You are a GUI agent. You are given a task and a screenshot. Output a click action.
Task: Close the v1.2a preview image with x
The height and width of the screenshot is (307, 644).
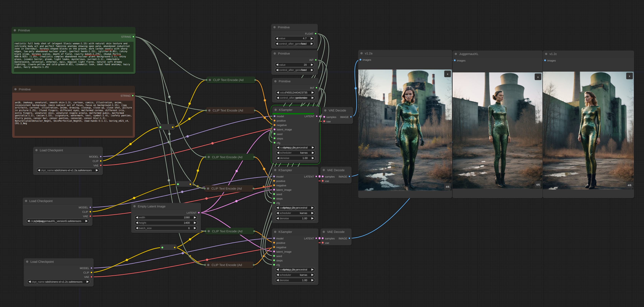pos(447,74)
